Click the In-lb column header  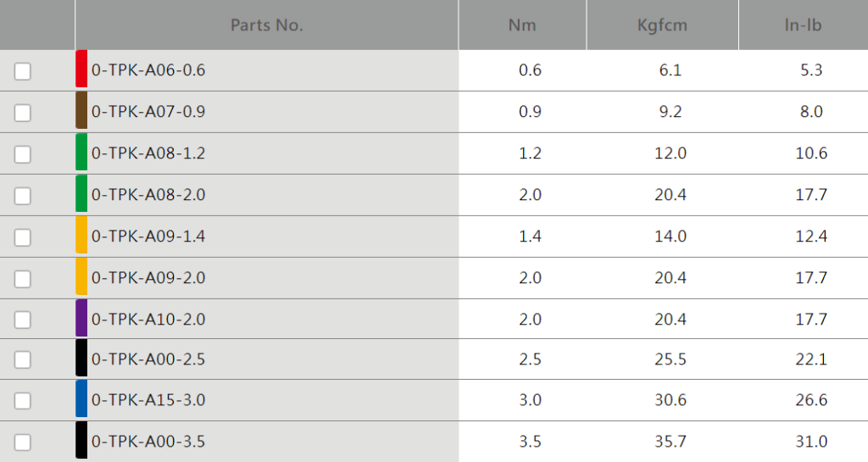(804, 25)
